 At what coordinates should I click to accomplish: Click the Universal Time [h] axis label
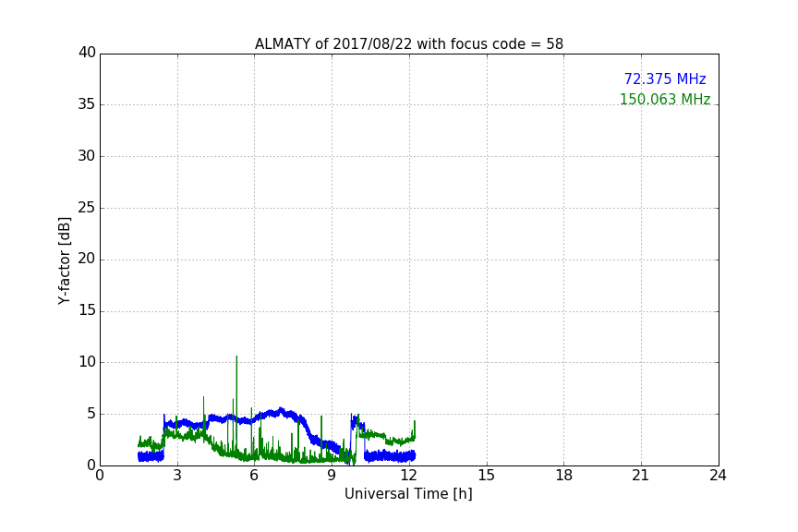[x=408, y=494]
